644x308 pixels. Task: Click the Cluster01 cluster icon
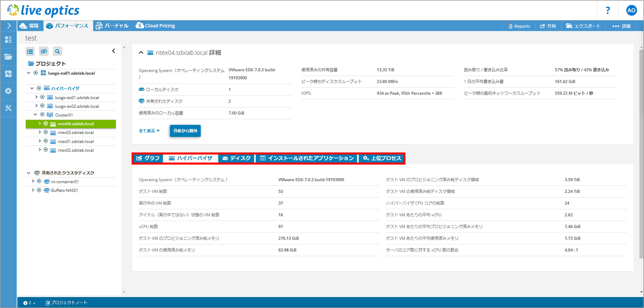coord(50,115)
